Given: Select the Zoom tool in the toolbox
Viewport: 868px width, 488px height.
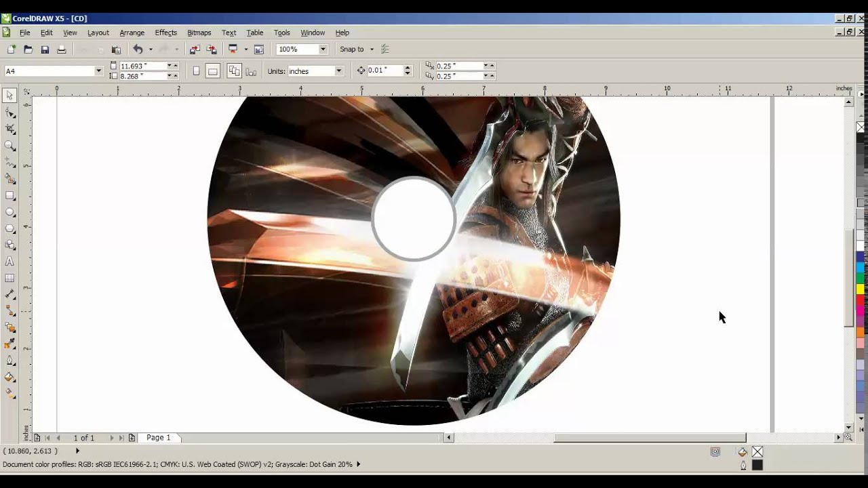Looking at the screenshot, I should (10, 146).
